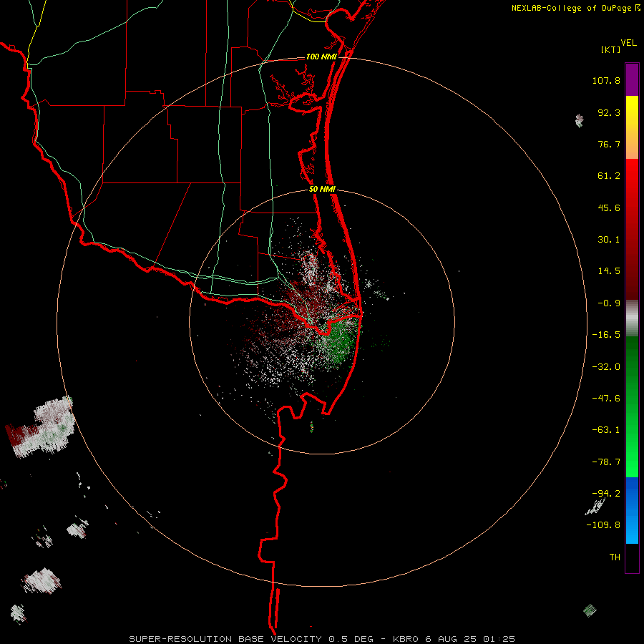Click the bright green segment of color bar

632,406
